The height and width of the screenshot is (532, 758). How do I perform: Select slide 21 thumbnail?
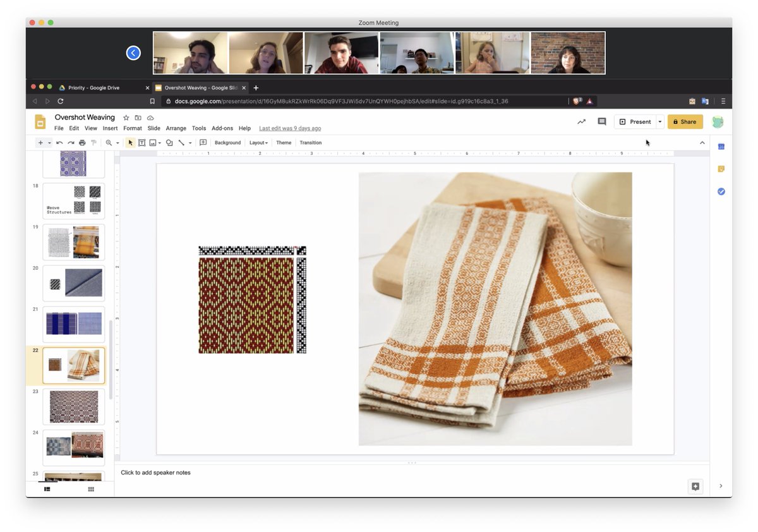74,324
